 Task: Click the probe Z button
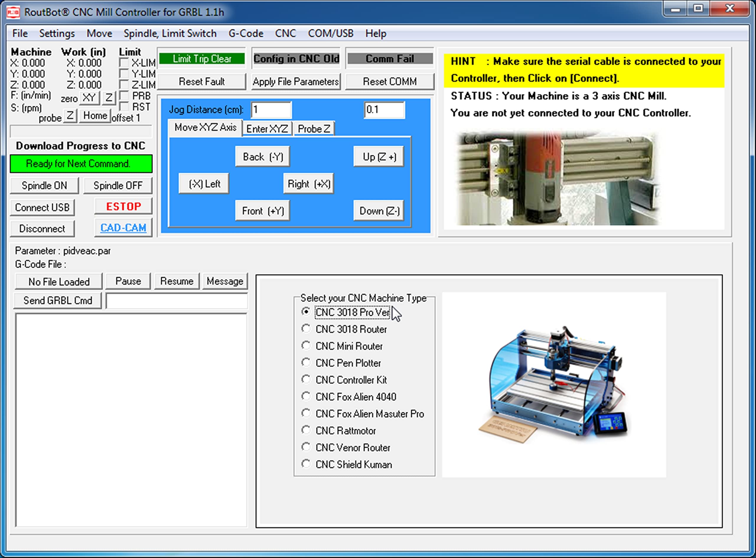pos(70,116)
